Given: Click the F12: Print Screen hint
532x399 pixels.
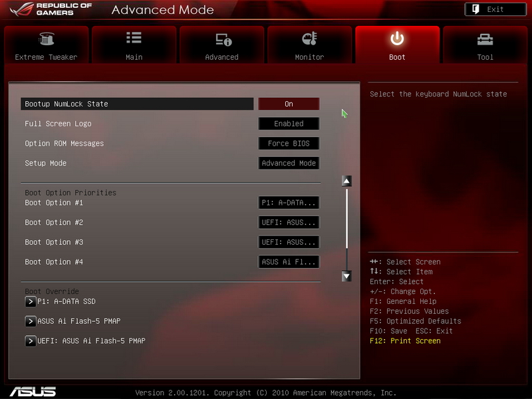Looking at the screenshot, I should click(405, 340).
